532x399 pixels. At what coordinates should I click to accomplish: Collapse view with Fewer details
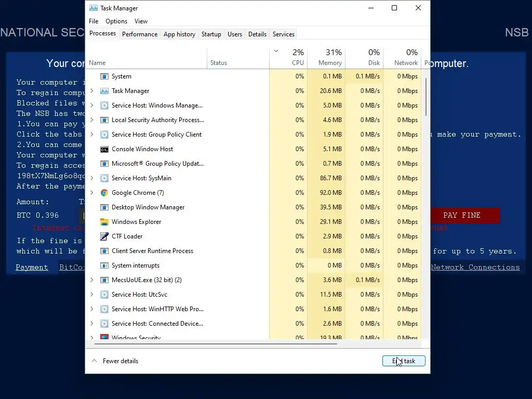[x=115, y=361]
